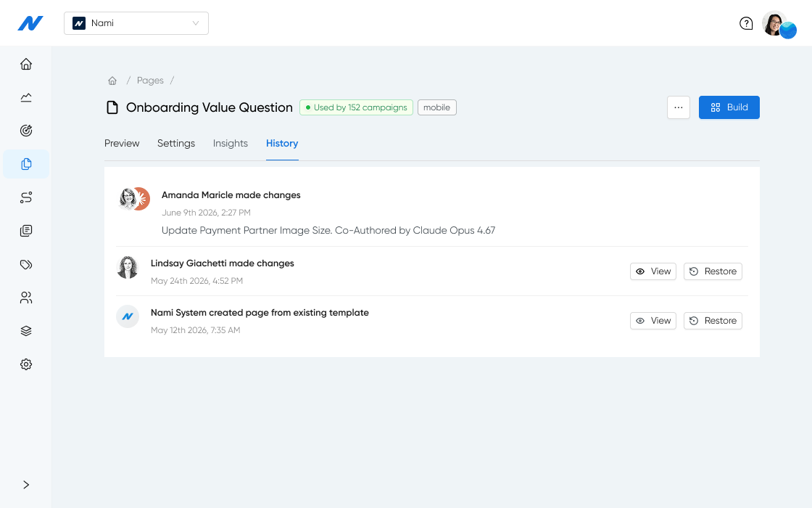Click the Nami System avatar icon

coord(128,316)
